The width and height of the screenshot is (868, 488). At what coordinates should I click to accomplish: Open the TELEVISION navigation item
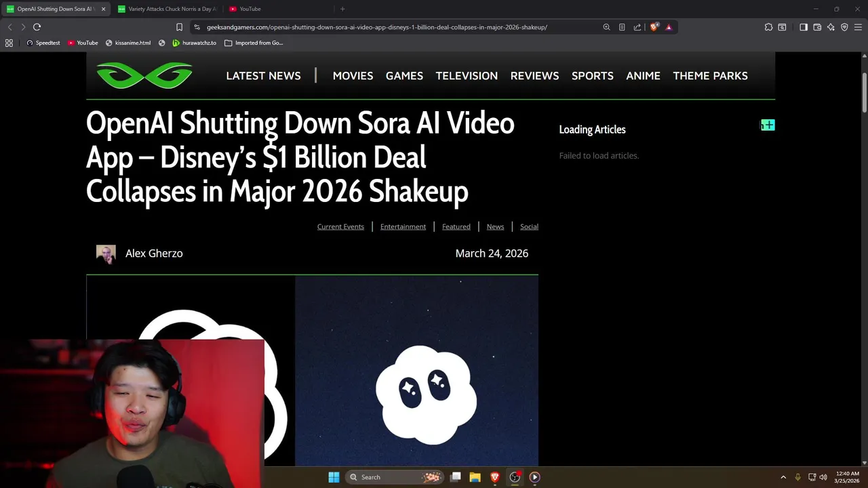pyautogui.click(x=467, y=76)
